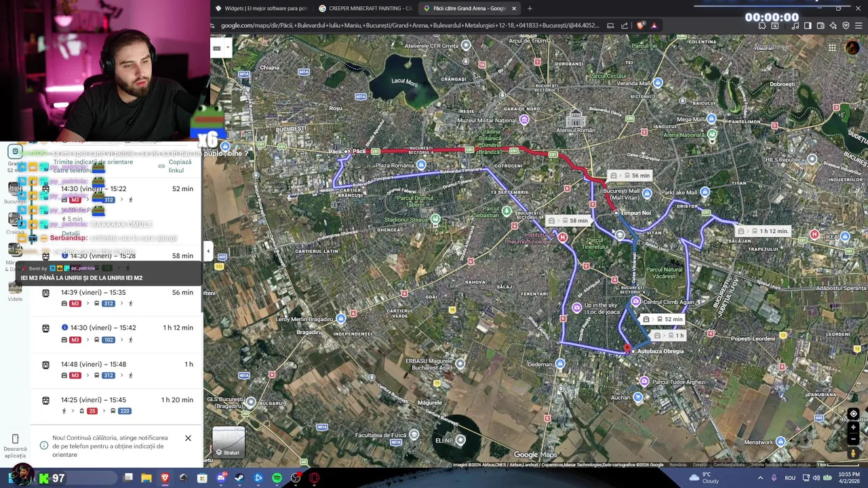Screen dimensions: 868x488
Task: Click the Park Lake Mall map pin
Action: pos(705,192)
